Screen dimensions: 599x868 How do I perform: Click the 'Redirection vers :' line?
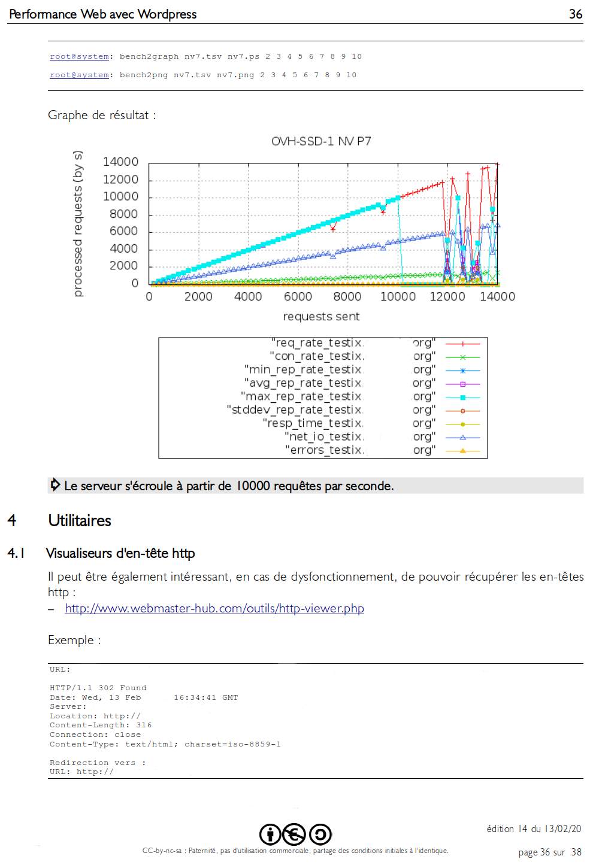coord(98,763)
